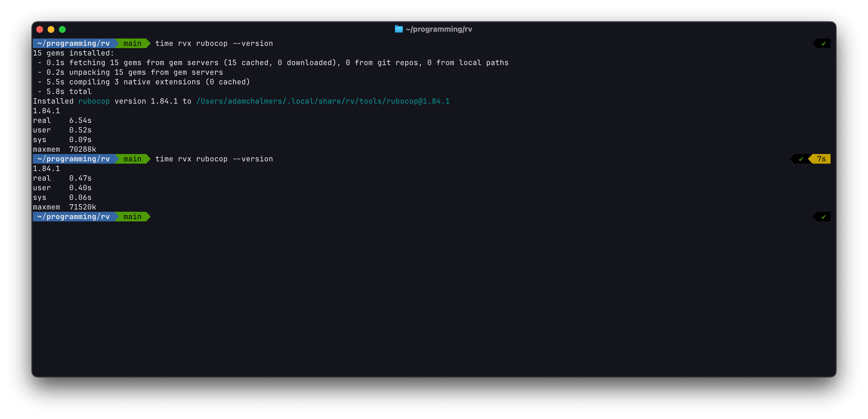
Task: Click the maxmem 71520k output line
Action: pyautogui.click(x=64, y=207)
